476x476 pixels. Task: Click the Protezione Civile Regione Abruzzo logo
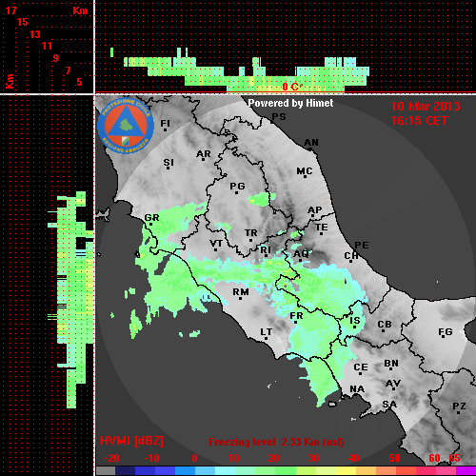[x=126, y=127]
